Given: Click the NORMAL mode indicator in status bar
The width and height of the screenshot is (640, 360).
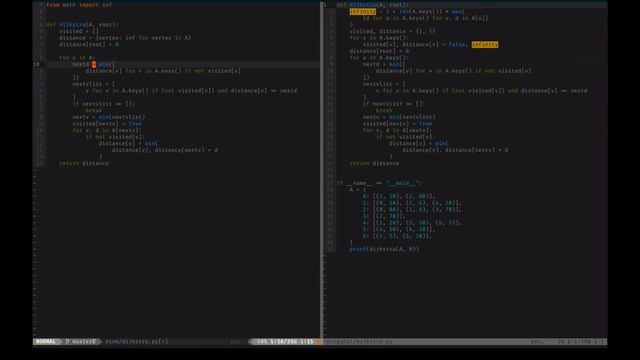Looking at the screenshot, I should click(46, 342).
